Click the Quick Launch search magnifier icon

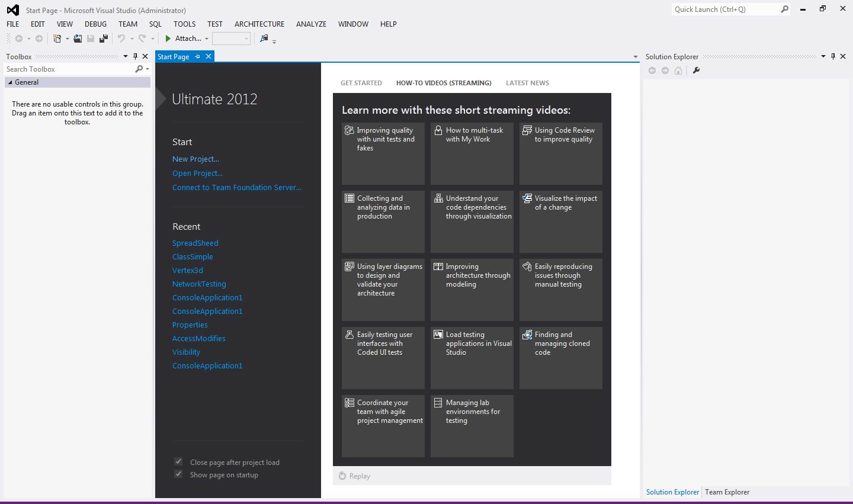point(785,9)
